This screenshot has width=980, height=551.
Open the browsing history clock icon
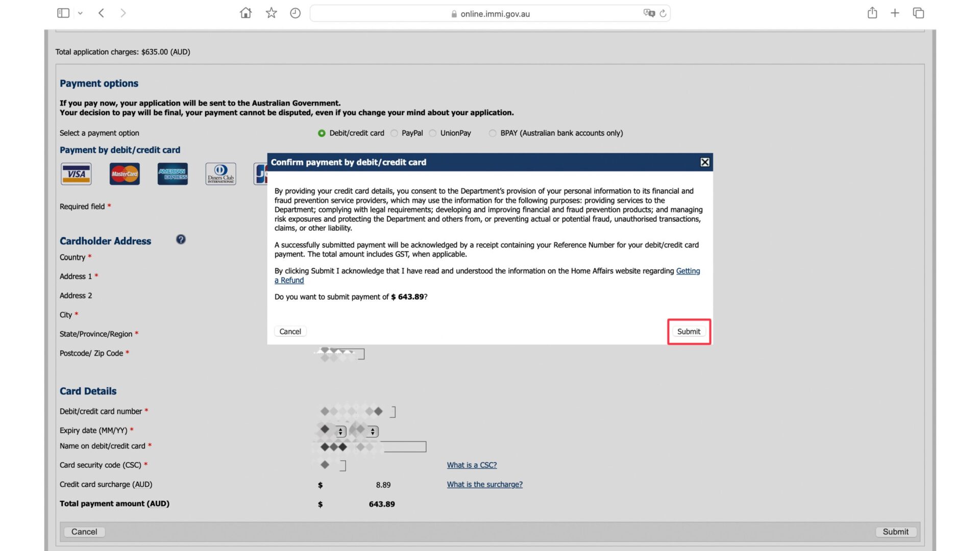click(295, 13)
